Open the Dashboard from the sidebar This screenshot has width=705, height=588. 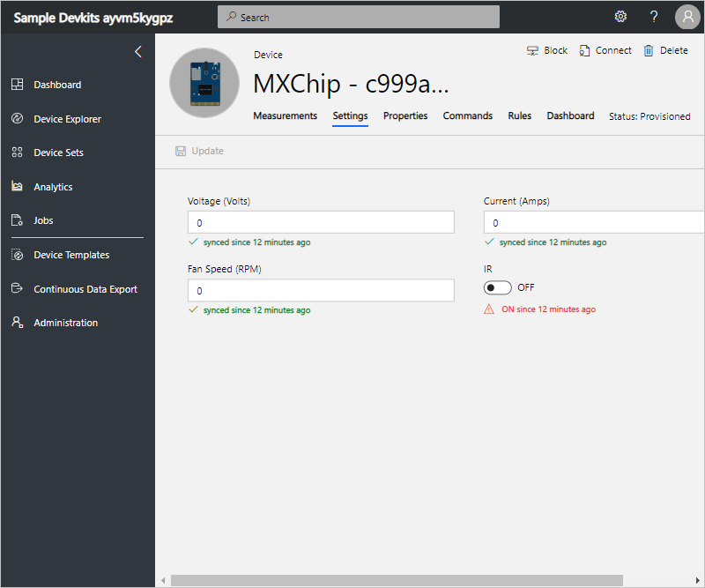tap(57, 84)
